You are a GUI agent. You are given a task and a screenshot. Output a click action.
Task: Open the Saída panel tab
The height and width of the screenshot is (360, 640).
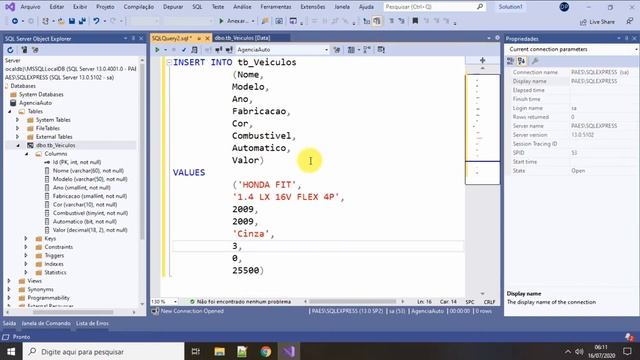(9, 323)
